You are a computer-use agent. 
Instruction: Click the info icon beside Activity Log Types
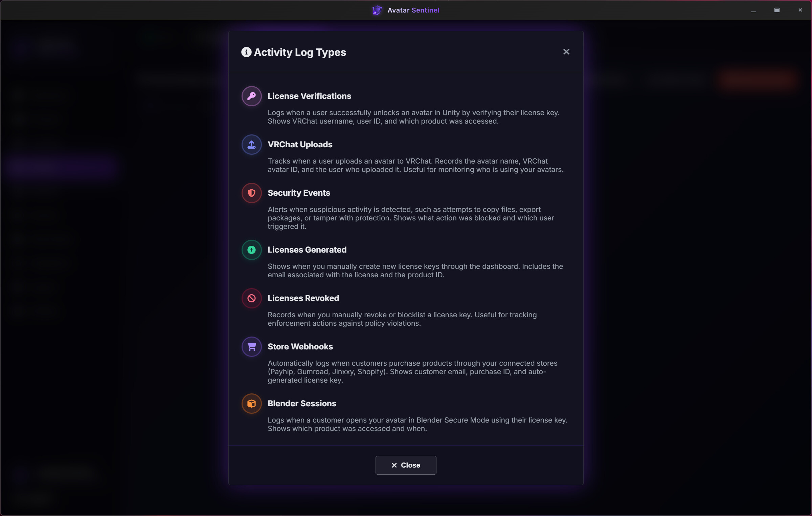(x=246, y=52)
